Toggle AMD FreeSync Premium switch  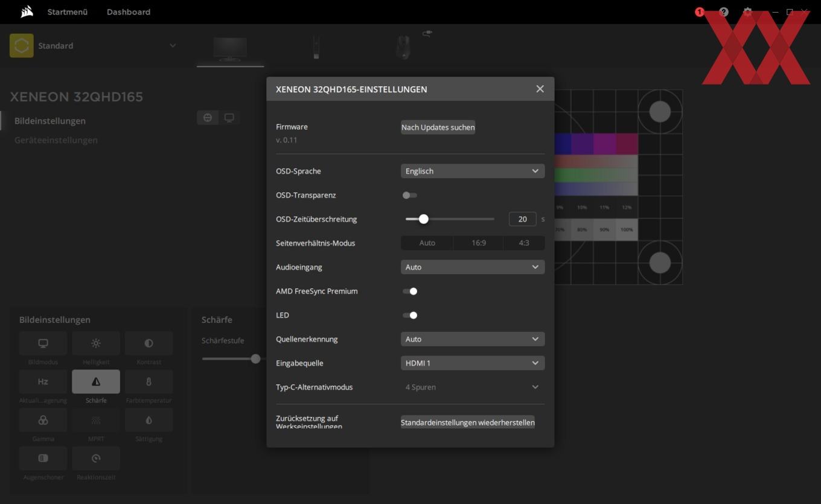[x=410, y=291]
